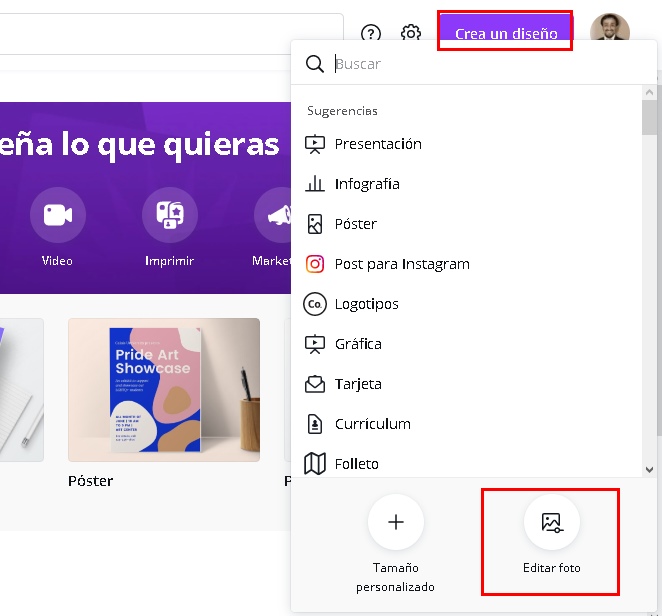This screenshot has width=662, height=616.
Task: Click the Gráfica easel icon
Action: tap(315, 344)
